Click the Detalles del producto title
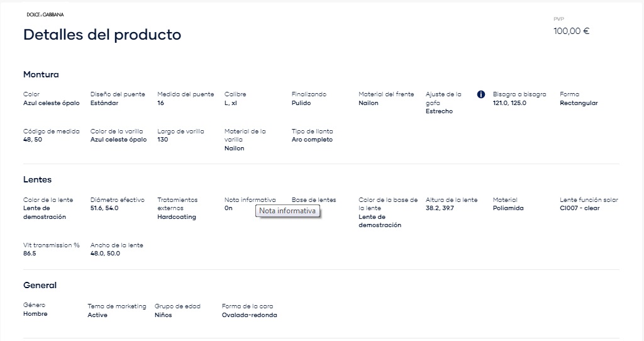644x341 pixels. point(103,35)
